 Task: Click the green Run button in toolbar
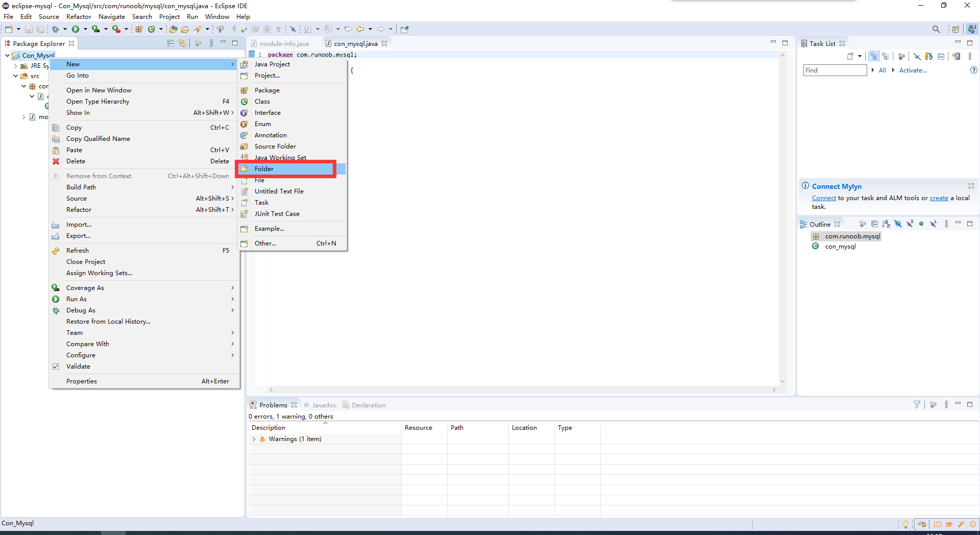click(76, 30)
